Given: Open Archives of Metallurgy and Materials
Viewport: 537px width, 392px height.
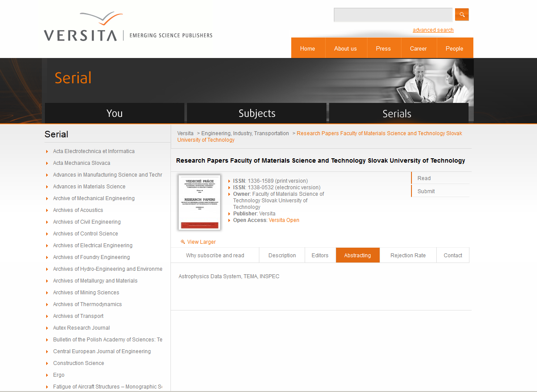Looking at the screenshot, I should pos(95,281).
